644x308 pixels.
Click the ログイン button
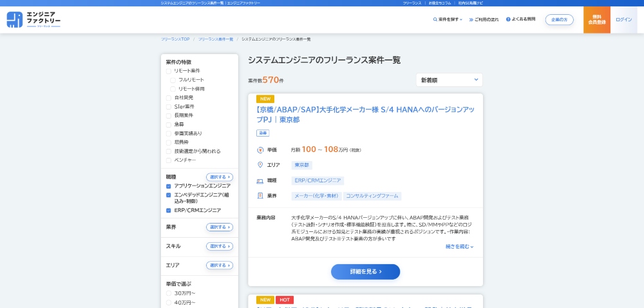point(623,20)
